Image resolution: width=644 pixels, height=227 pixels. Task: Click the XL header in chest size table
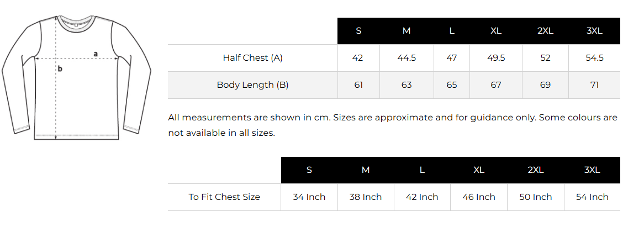479,170
